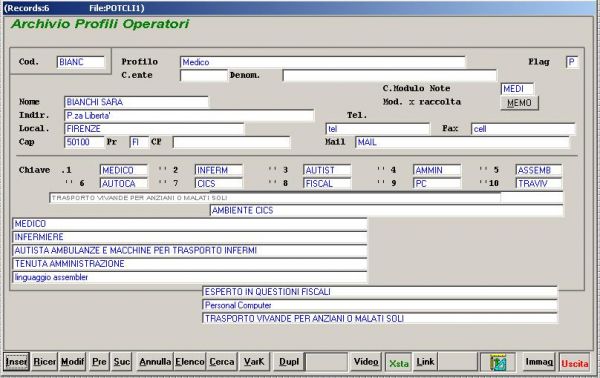The image size is (600, 378).
Task: Click the Pr field containing FI
Action: (139, 142)
